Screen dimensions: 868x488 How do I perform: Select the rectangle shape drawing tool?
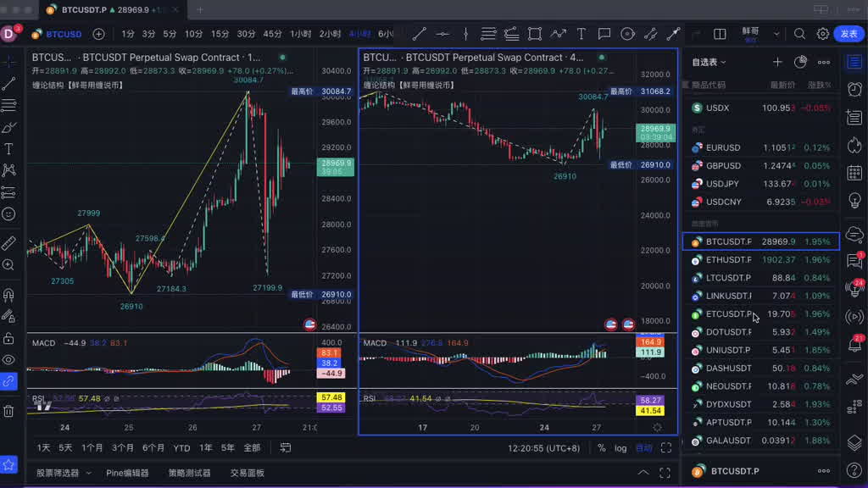coord(535,34)
